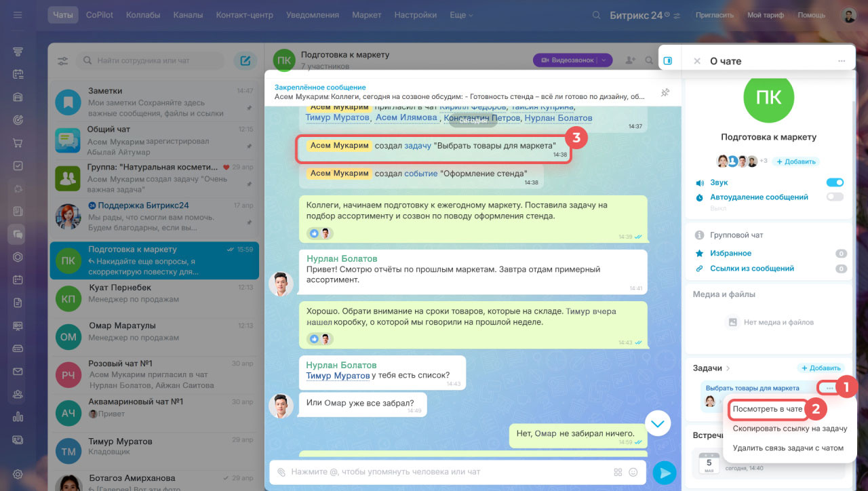Click the add participant icon in header

click(631, 60)
